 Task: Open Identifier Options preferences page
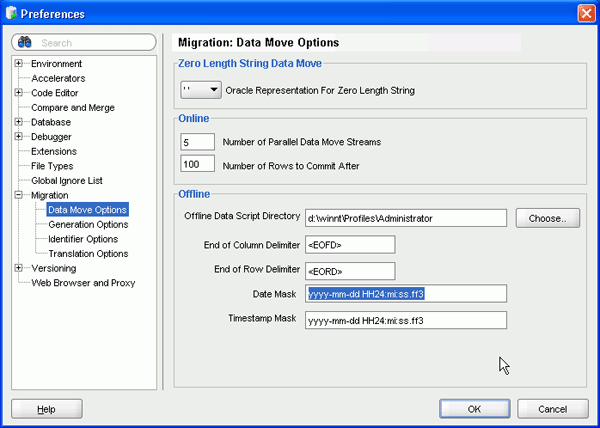coord(83,239)
